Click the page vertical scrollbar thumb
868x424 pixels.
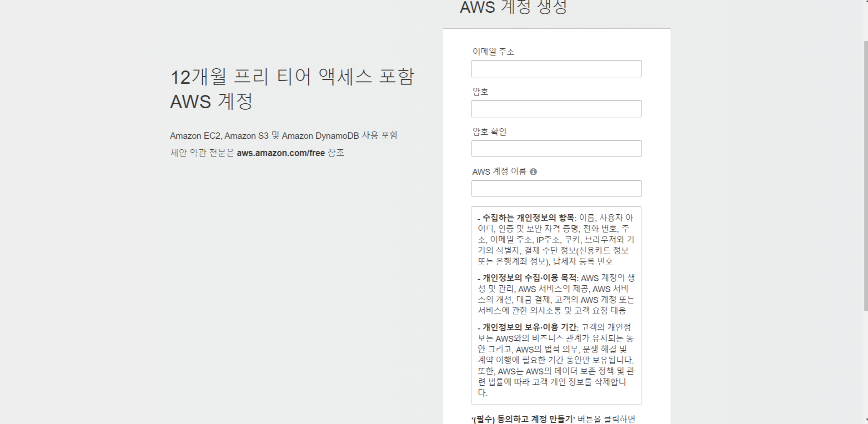coord(865,176)
